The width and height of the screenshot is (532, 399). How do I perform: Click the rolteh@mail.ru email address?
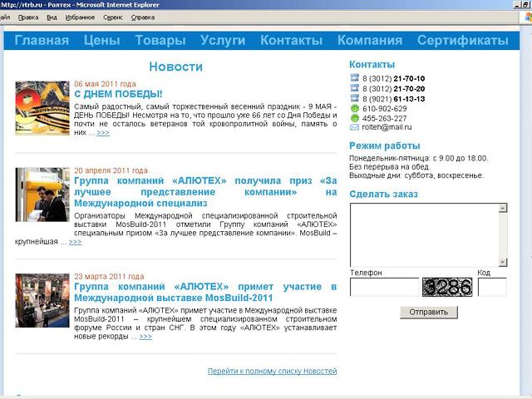(x=387, y=127)
